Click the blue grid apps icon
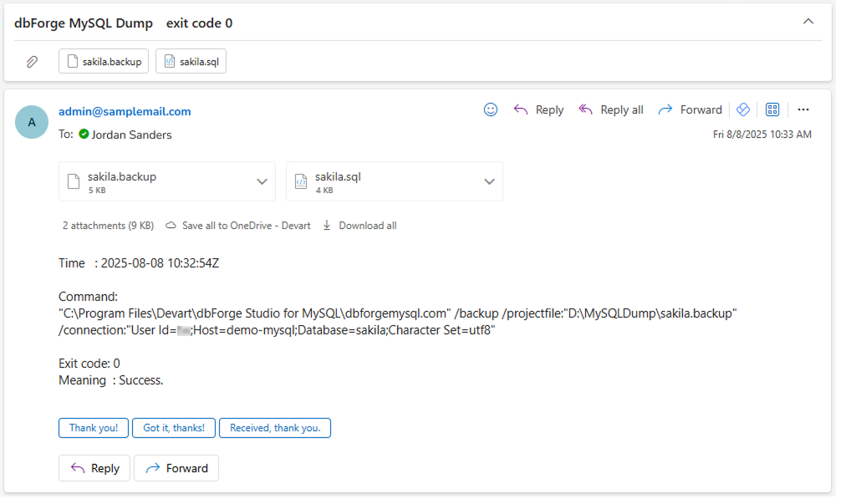Viewport: 841px width, 504px height. tap(772, 109)
